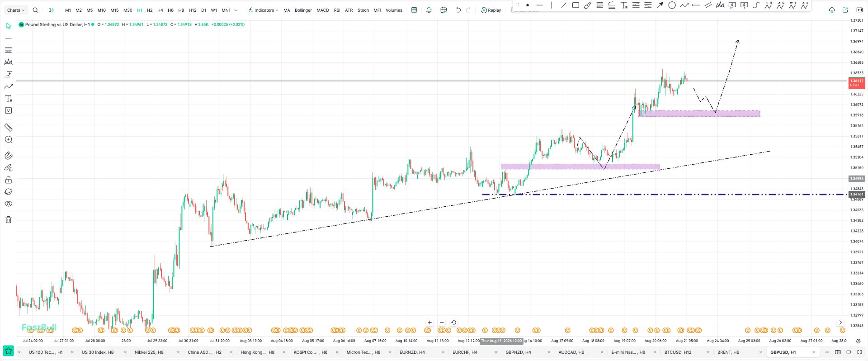Add the Bollinger indicator
The width and height of the screenshot is (868, 361).
303,10
